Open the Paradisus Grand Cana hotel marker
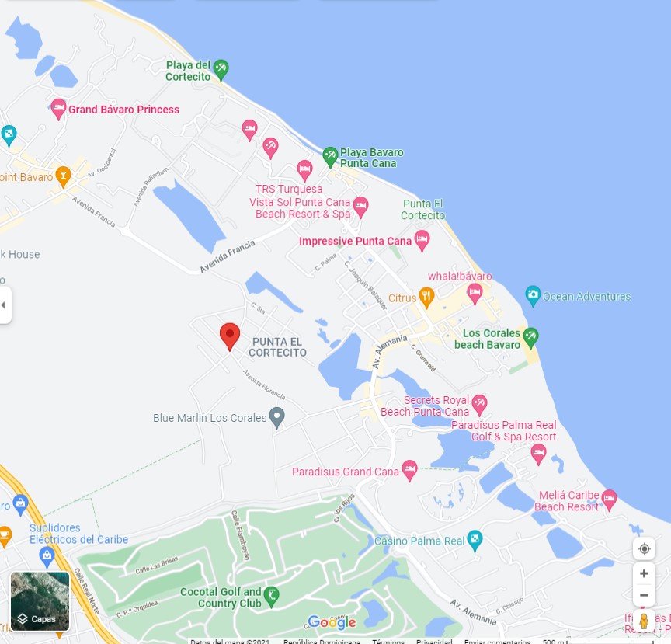Viewport: 671px width, 644px height. (409, 470)
